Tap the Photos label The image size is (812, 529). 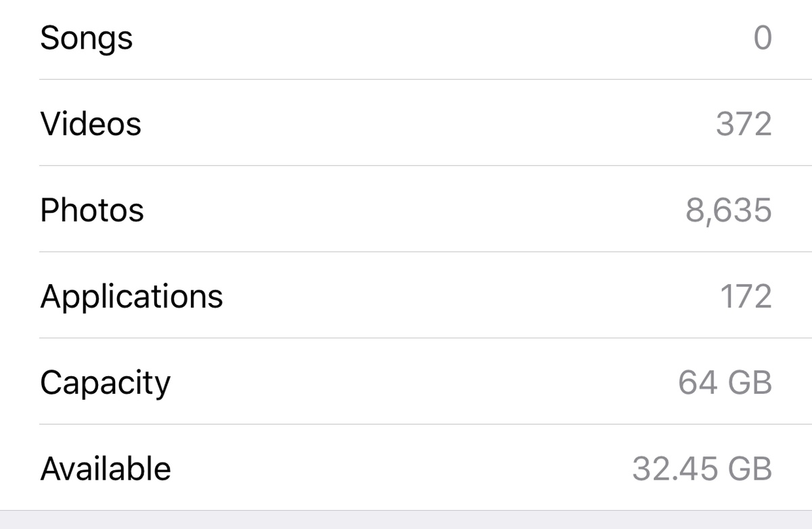[92, 210]
